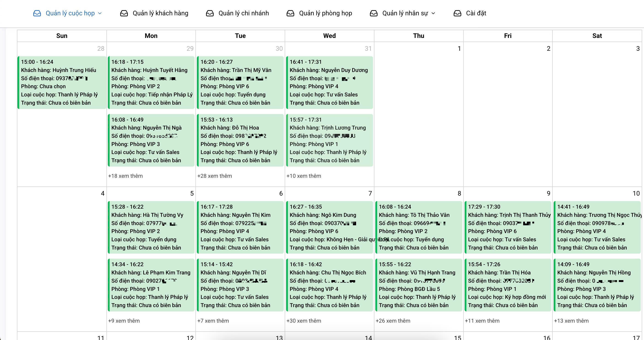Screen dimensions: 644x340
Task: Click the +30 xem thêm link
Action: [303, 321]
